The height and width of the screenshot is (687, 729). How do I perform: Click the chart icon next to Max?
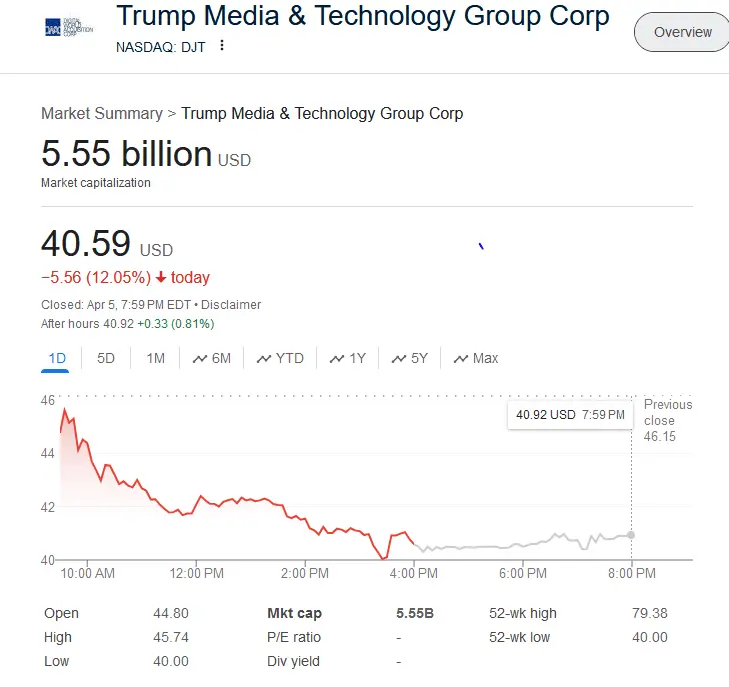(461, 358)
